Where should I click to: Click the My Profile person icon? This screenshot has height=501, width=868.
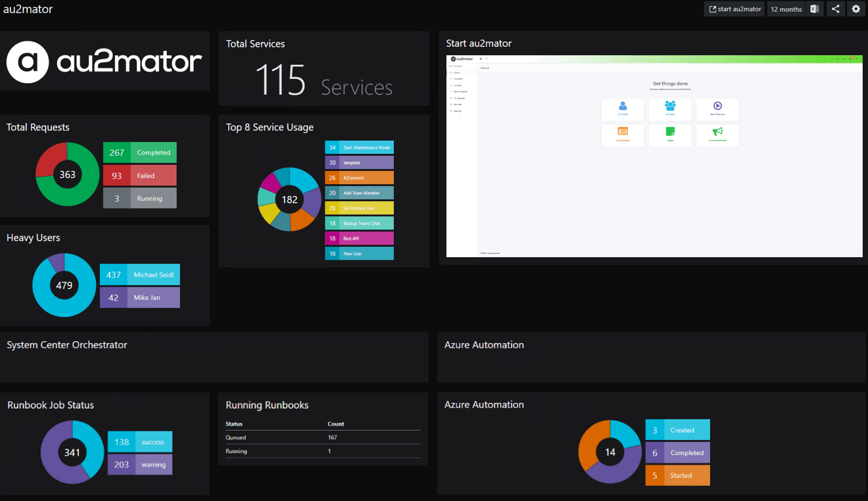tap(623, 107)
